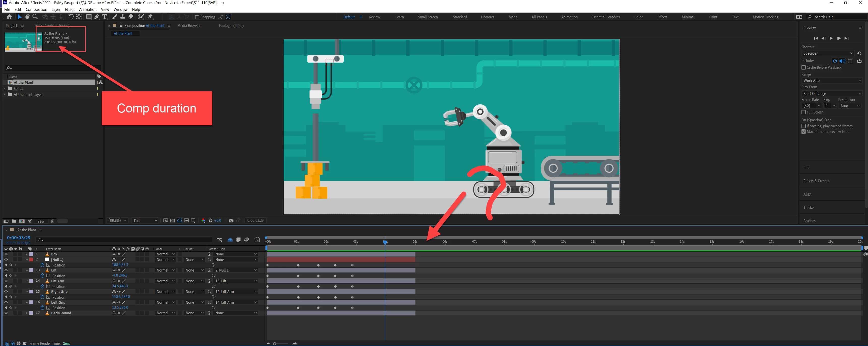Screen dimensions: 868x346
Task: Select the Pen tool
Action: pyautogui.click(x=97, y=17)
